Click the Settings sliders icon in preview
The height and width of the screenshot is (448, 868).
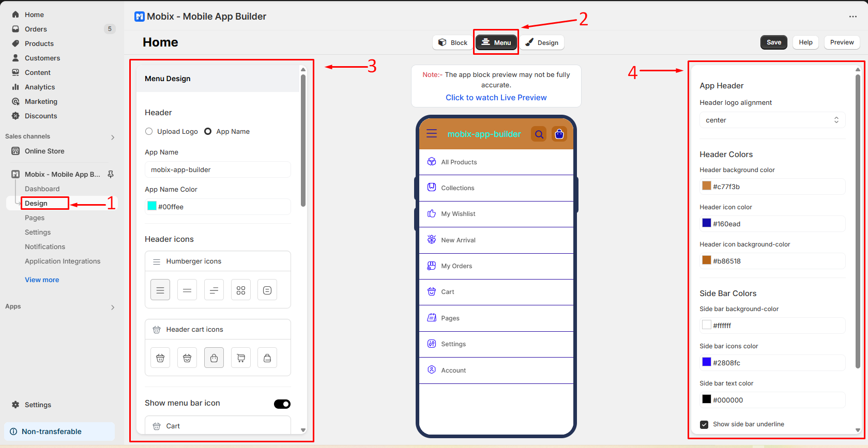432,344
